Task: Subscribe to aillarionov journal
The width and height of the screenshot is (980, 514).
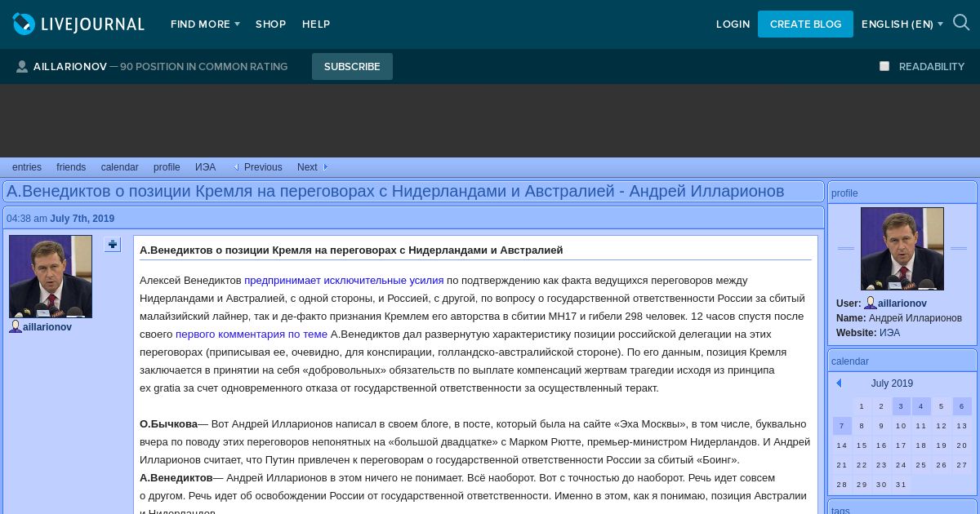Action: [352, 67]
